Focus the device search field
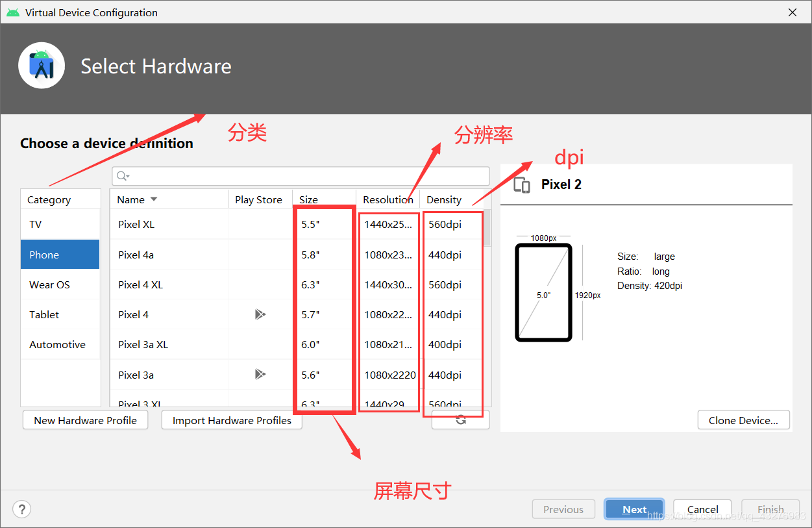This screenshot has height=528, width=812. pos(301,176)
